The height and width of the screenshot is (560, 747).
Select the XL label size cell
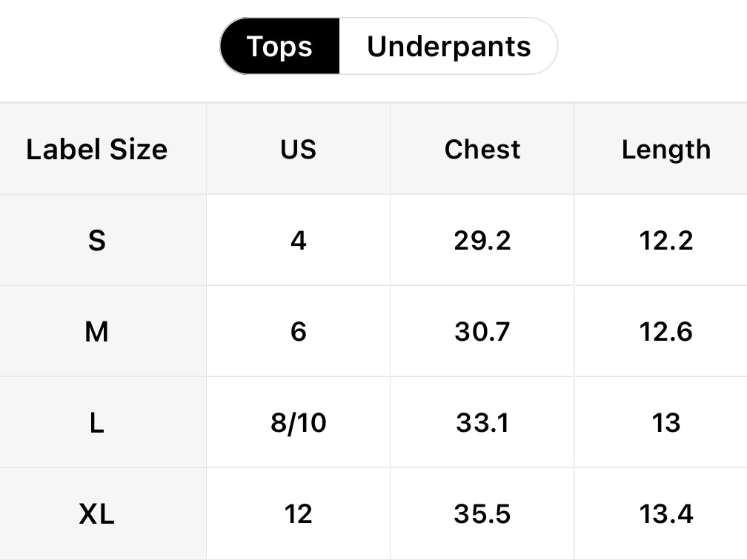point(97,514)
